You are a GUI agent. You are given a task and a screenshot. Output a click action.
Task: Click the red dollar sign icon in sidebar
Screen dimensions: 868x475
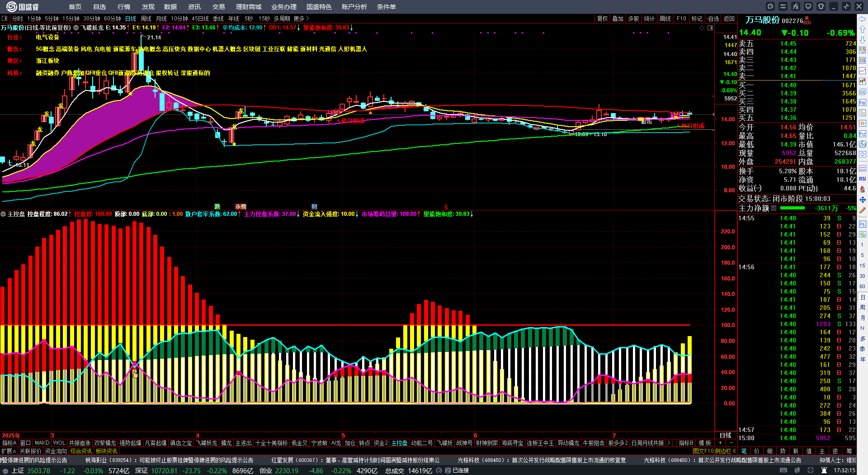[863, 189]
